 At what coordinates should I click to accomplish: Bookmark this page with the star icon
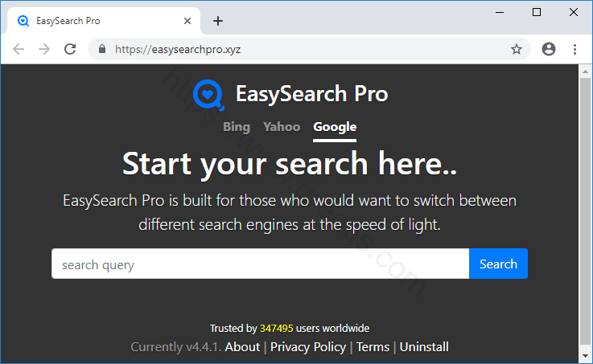point(517,49)
